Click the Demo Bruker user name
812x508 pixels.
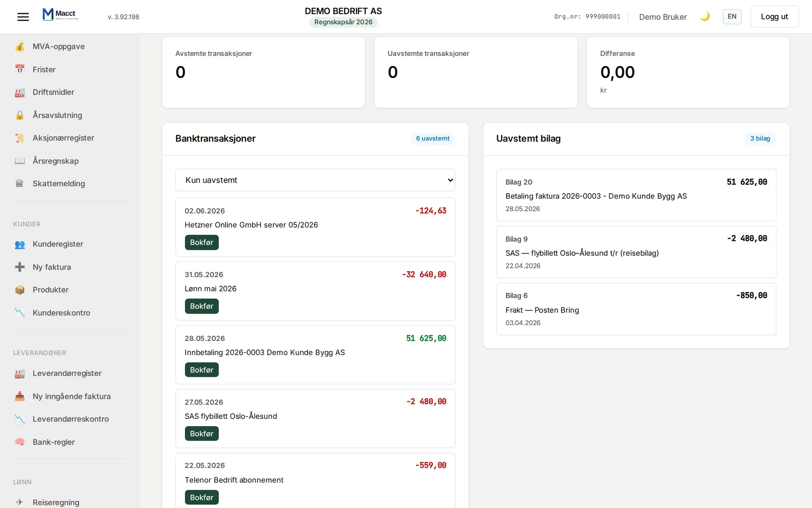coord(663,17)
